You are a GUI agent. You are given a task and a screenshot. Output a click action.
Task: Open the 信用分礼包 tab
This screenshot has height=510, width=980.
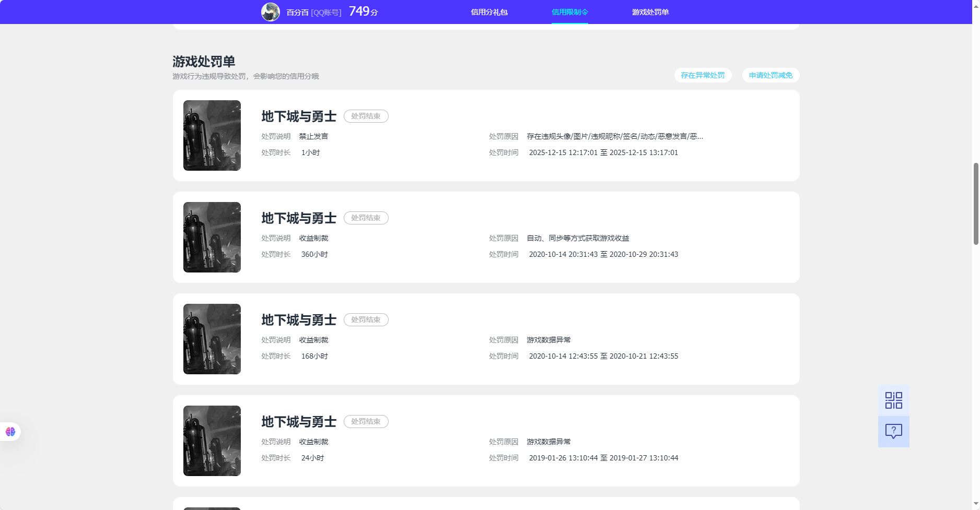[x=489, y=12]
